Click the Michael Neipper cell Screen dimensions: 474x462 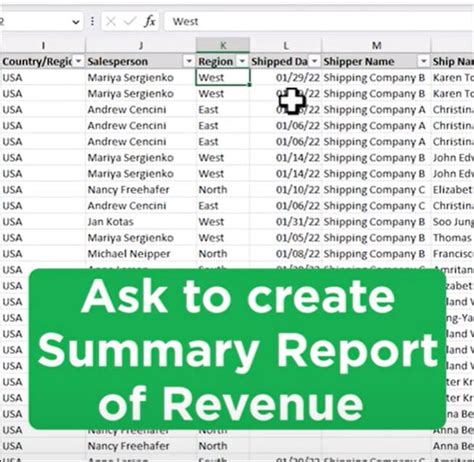coord(141,254)
